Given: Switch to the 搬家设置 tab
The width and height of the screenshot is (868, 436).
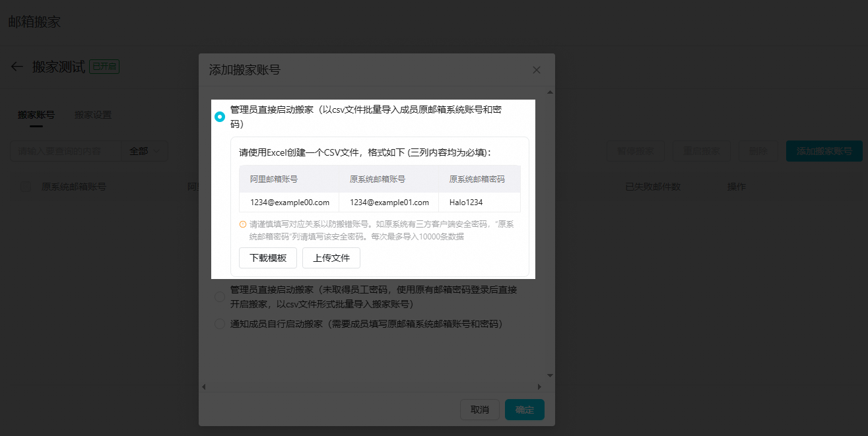Looking at the screenshot, I should [93, 115].
